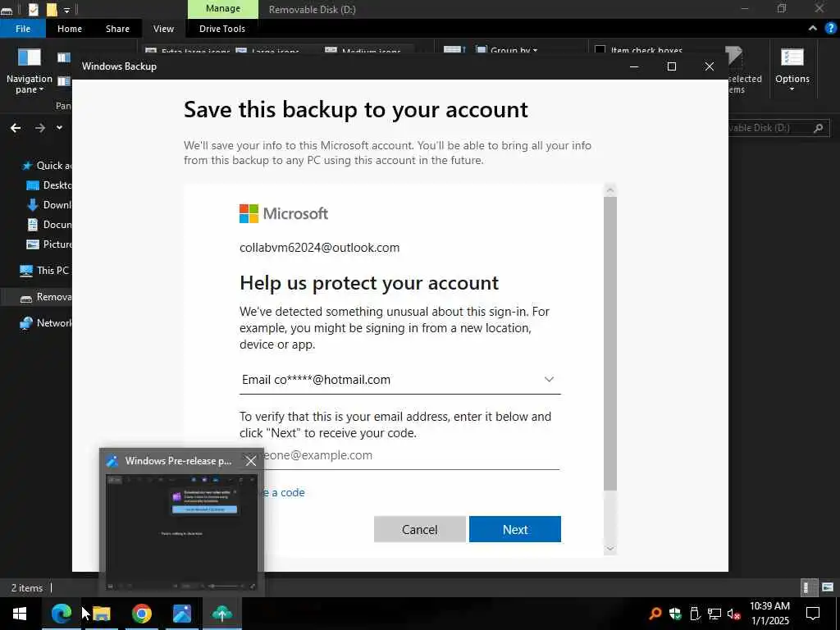Viewport: 840px width, 630px height.
Task: Click the New folder quick access icon
Action: [x=52, y=10]
